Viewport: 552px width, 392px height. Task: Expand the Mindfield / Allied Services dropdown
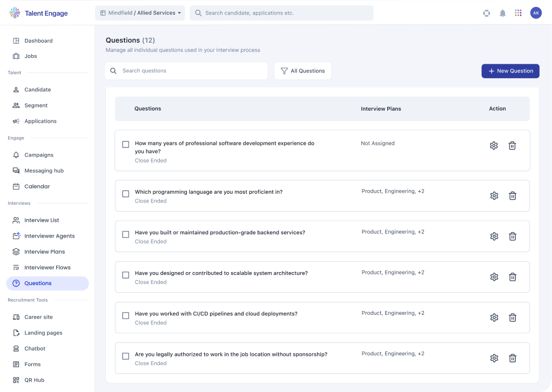[x=140, y=13]
